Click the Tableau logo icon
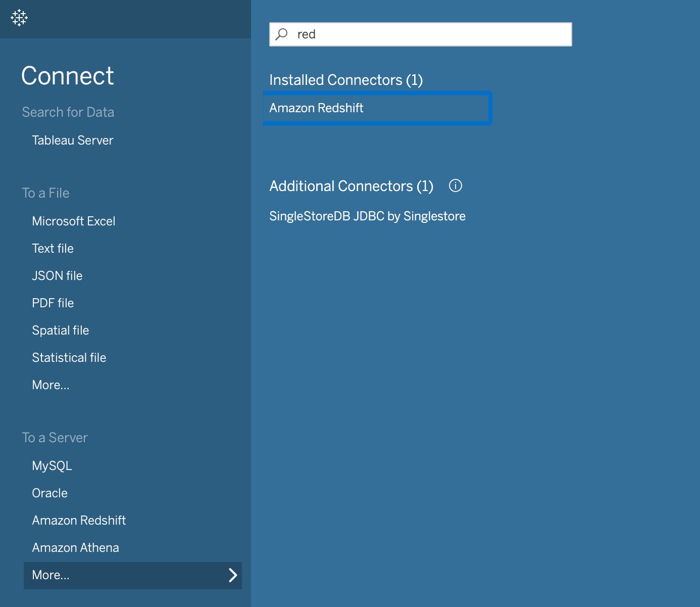 (19, 18)
